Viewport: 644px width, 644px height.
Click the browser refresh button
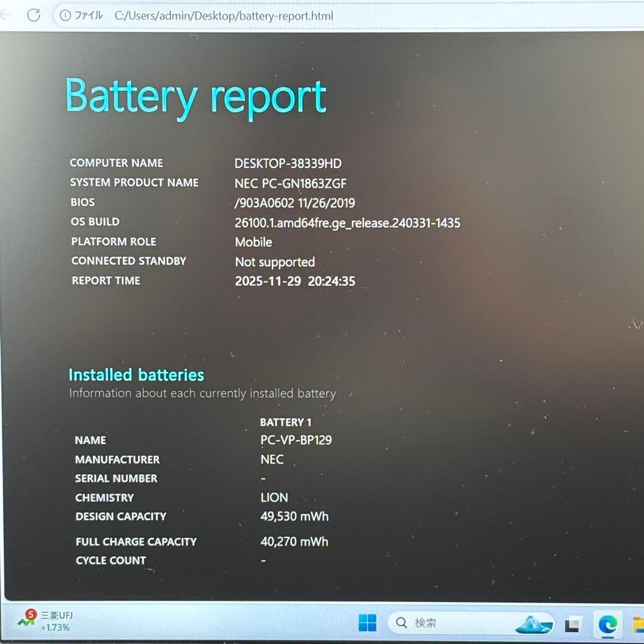(x=33, y=16)
